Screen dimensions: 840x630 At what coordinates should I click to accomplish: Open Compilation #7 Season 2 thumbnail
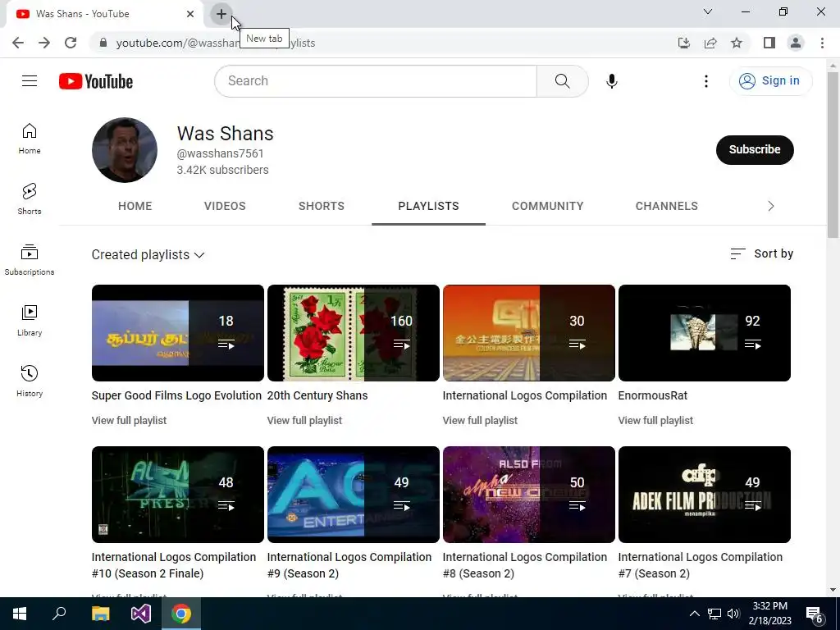point(705,495)
